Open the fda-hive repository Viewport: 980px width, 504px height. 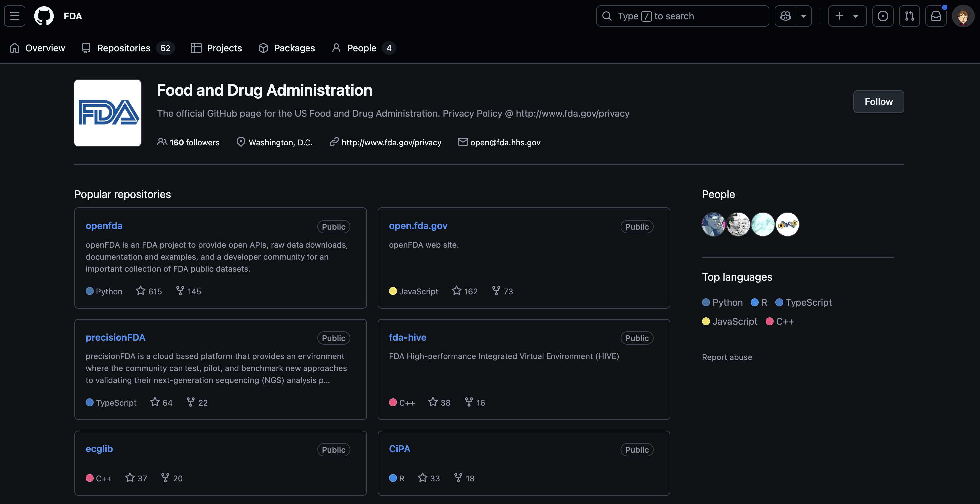pos(408,337)
